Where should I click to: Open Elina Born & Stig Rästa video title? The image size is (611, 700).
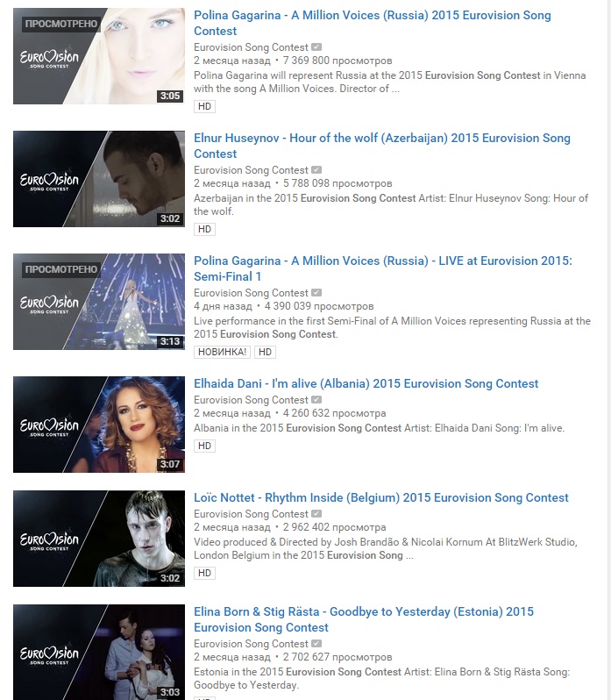tap(364, 619)
